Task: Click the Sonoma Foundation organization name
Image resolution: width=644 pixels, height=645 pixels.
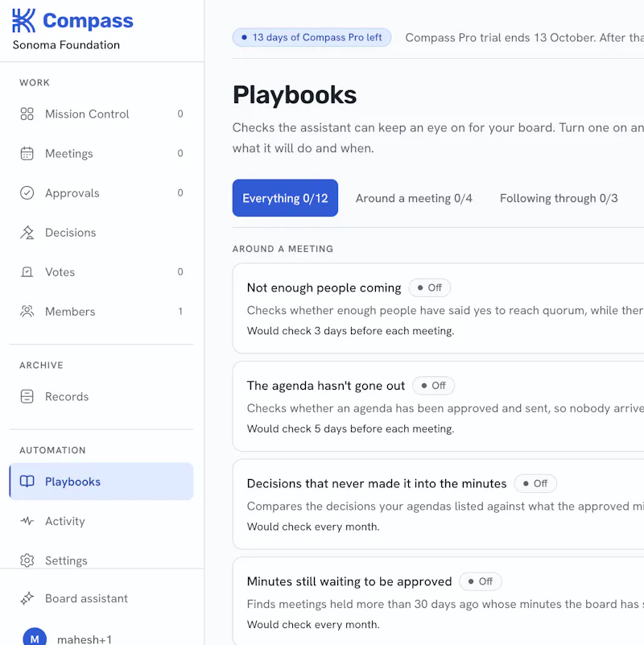Action: coord(66,45)
